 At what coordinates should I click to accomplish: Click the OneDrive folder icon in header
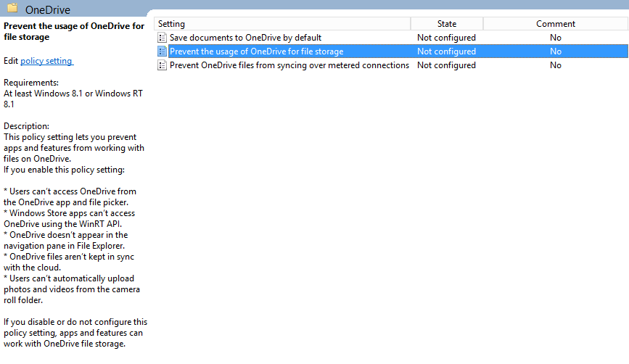click(x=12, y=8)
